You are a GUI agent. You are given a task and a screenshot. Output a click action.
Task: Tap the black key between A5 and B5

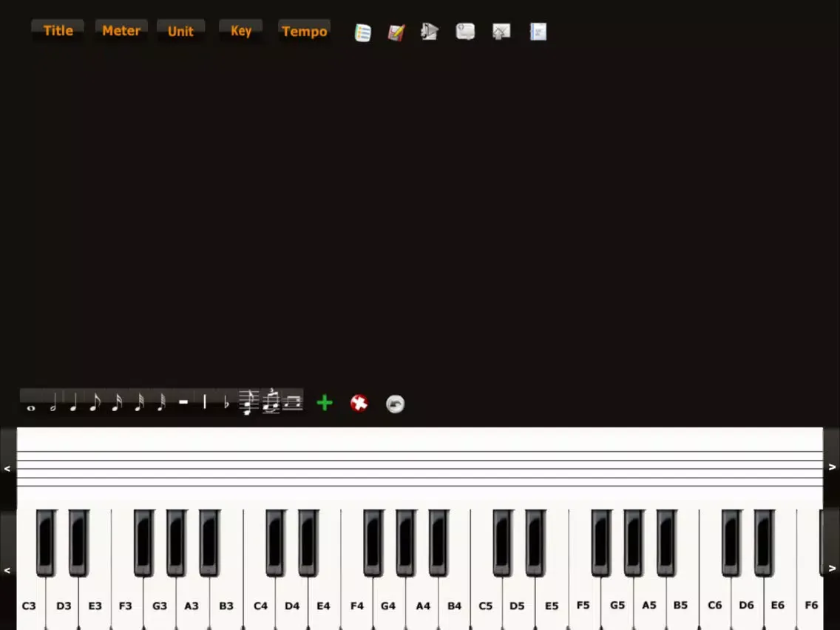(667, 542)
